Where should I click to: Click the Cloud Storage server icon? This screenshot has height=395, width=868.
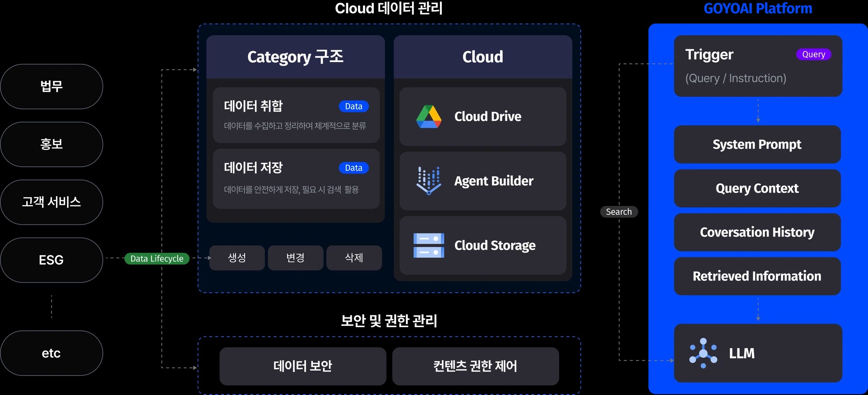[429, 245]
